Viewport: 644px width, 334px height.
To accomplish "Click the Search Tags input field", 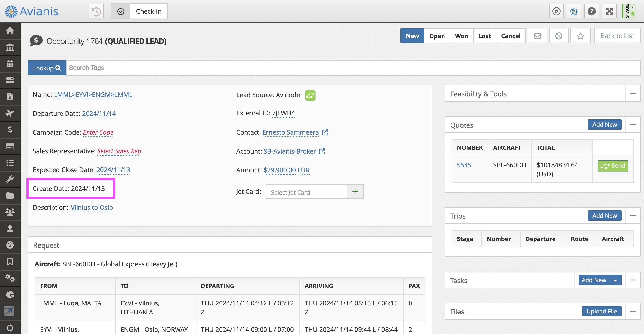I will click(350, 68).
